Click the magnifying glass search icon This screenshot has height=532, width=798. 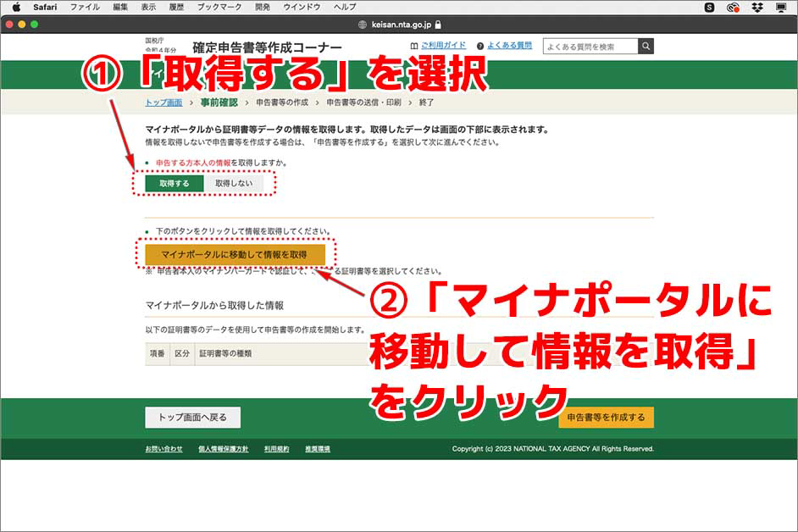[646, 46]
